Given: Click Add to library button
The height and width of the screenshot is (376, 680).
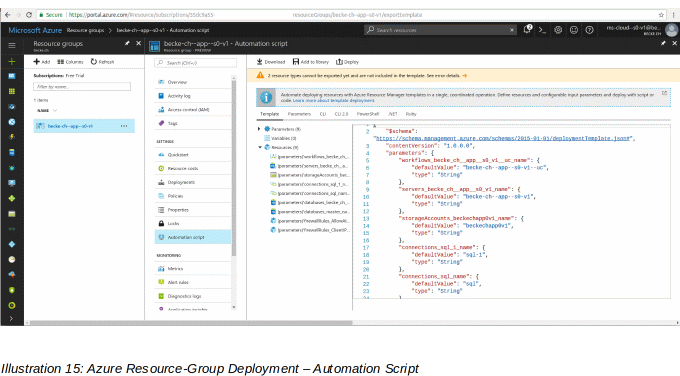Looking at the screenshot, I should pyautogui.click(x=311, y=62).
